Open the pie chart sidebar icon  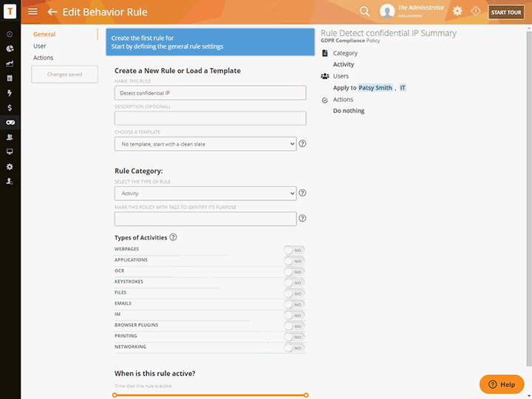(x=10, y=49)
